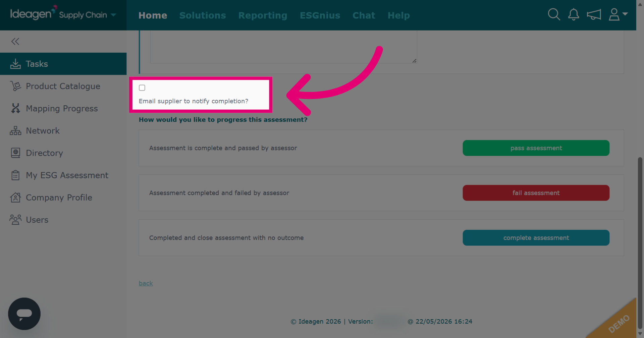This screenshot has width=644, height=338.
Task: Click the Directory book icon
Action: pyautogui.click(x=15, y=153)
